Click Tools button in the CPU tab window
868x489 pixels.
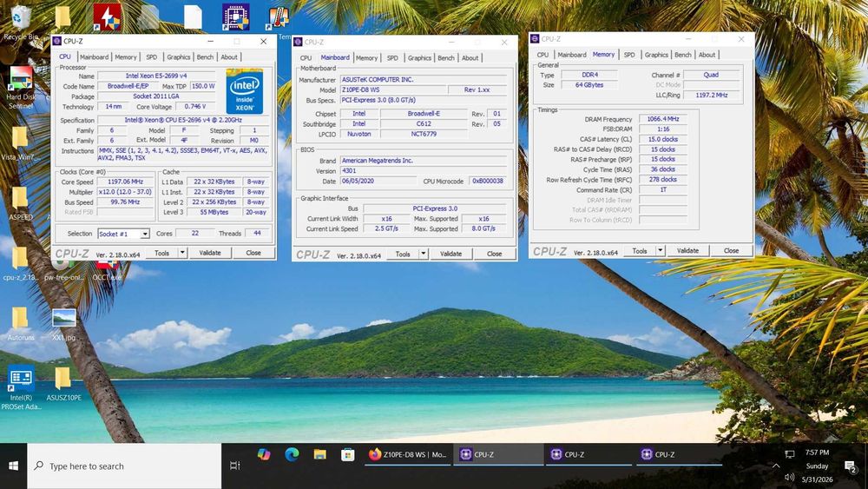[161, 253]
